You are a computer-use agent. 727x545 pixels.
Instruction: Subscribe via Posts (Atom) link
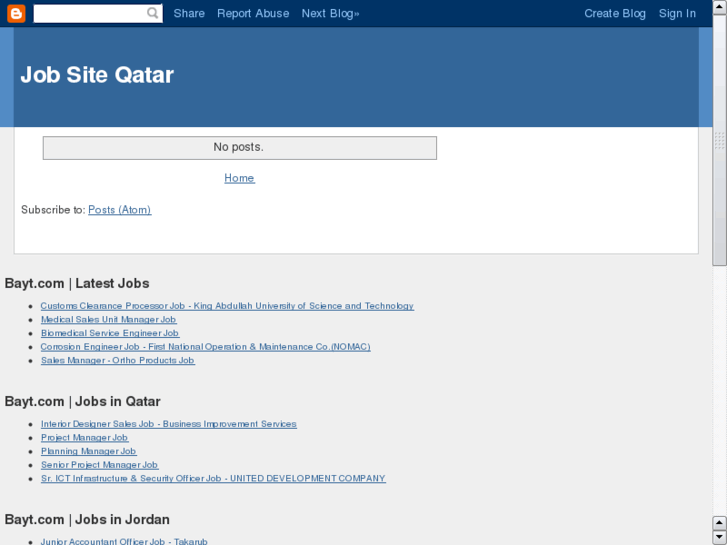120,210
